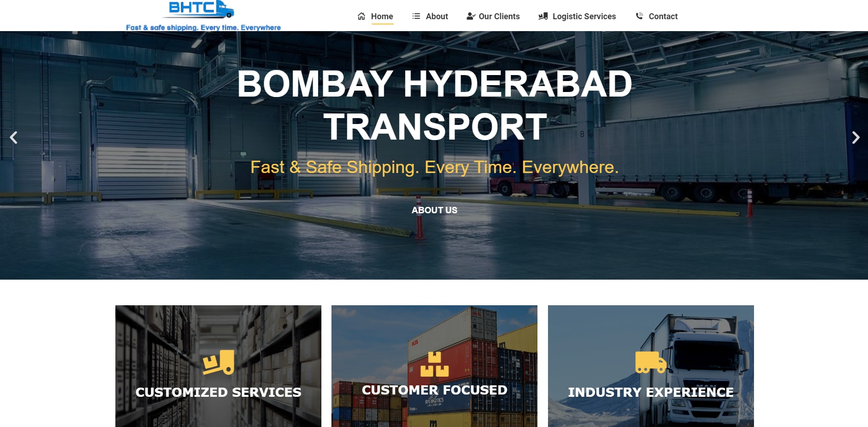Open the Home menu item
Image resolution: width=868 pixels, height=427 pixels.
click(382, 16)
